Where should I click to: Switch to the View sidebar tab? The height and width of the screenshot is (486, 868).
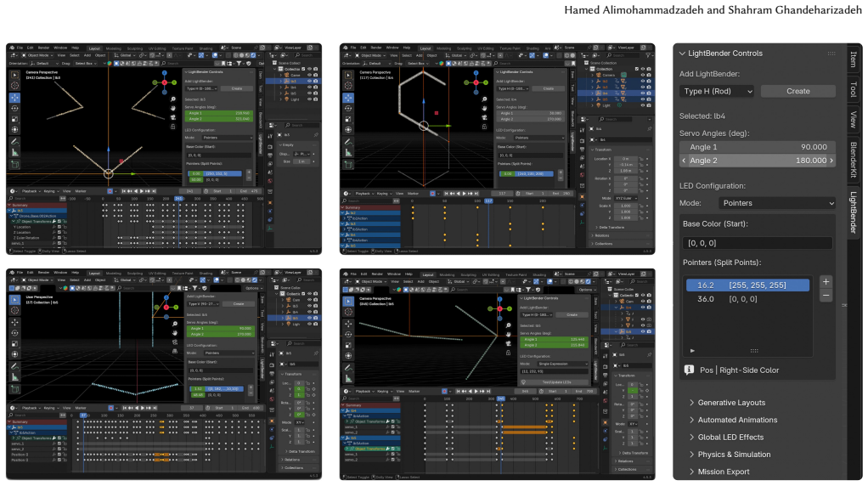coord(853,119)
